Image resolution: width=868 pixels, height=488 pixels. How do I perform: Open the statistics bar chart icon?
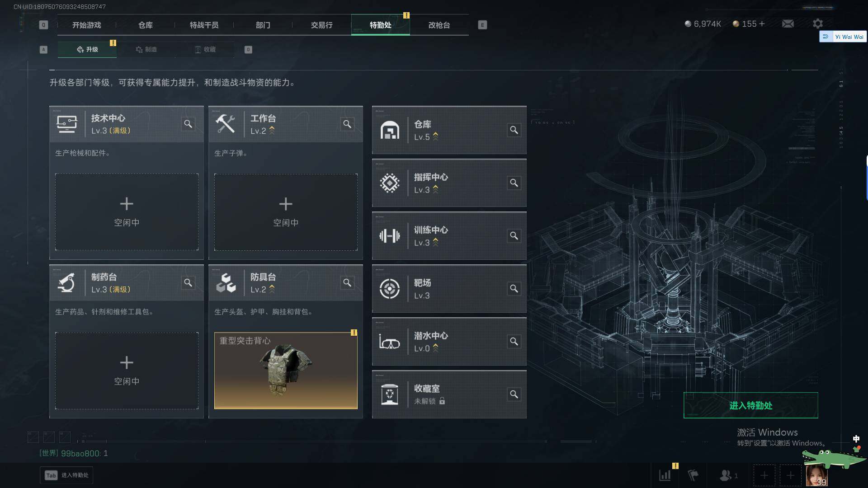[665, 475]
